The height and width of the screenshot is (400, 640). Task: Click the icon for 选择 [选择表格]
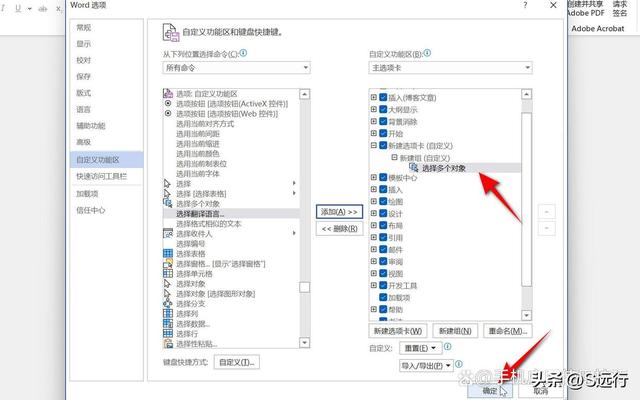coord(167,193)
